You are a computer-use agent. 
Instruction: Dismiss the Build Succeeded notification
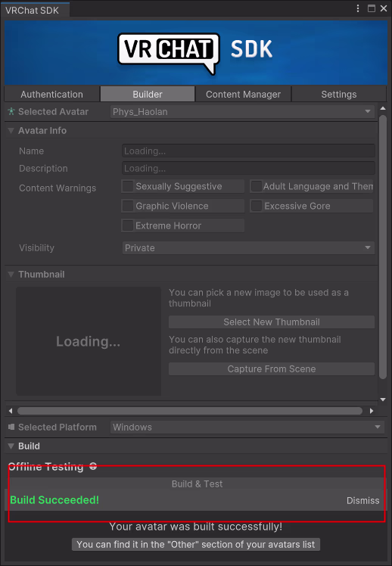(362, 501)
